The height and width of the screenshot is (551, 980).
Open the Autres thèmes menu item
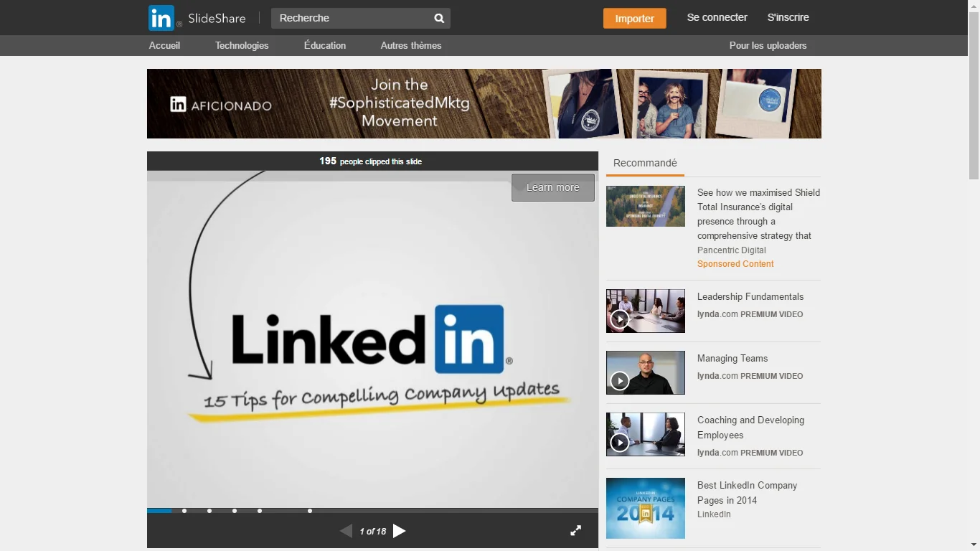coord(411,45)
